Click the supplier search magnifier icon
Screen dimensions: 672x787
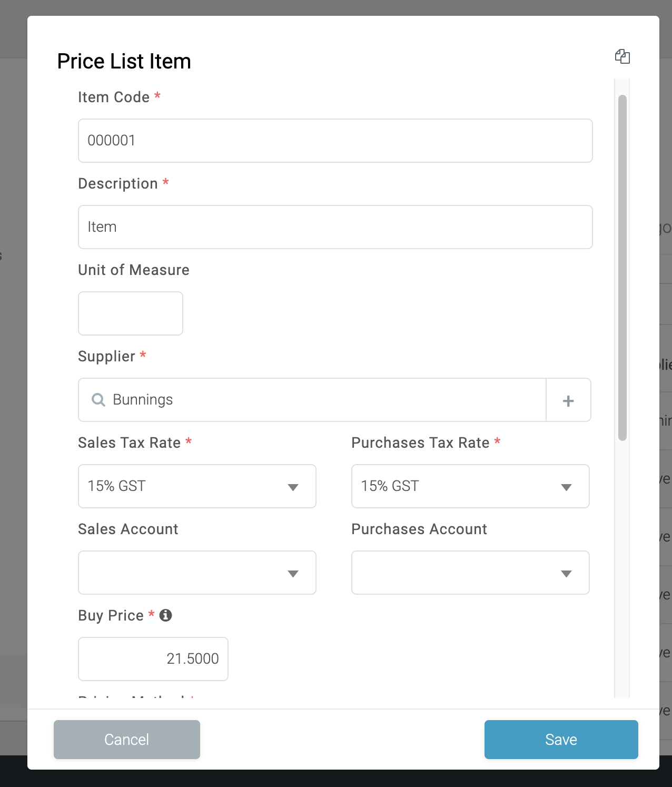click(x=98, y=400)
